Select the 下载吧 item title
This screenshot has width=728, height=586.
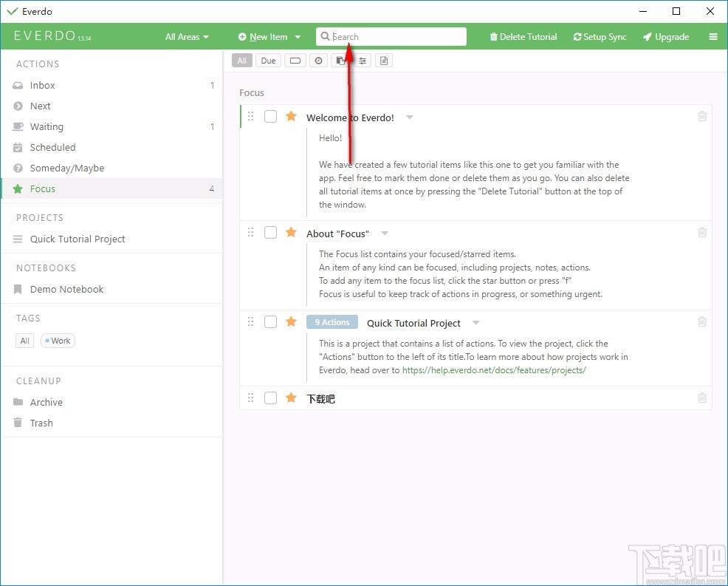[320, 399]
